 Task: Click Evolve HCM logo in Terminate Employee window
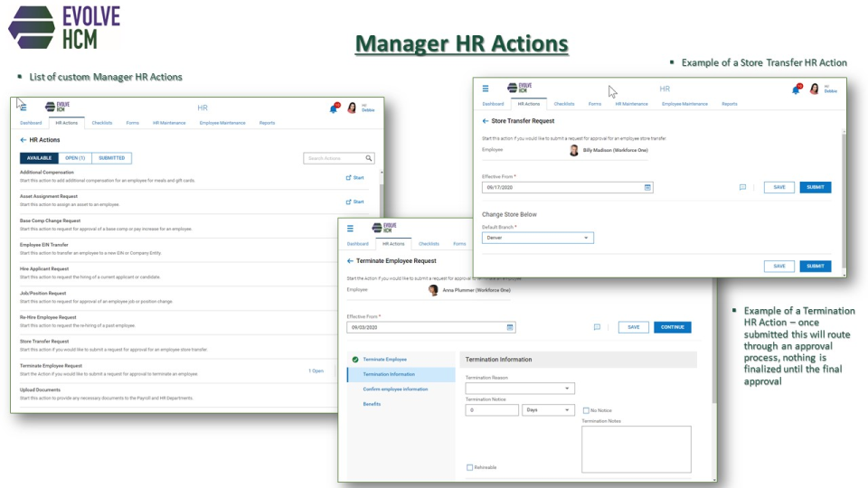(x=385, y=228)
